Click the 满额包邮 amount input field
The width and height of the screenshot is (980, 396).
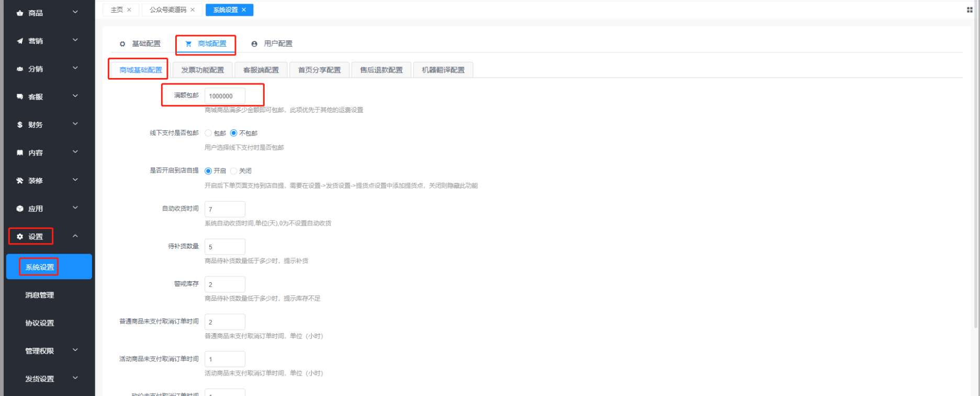224,96
